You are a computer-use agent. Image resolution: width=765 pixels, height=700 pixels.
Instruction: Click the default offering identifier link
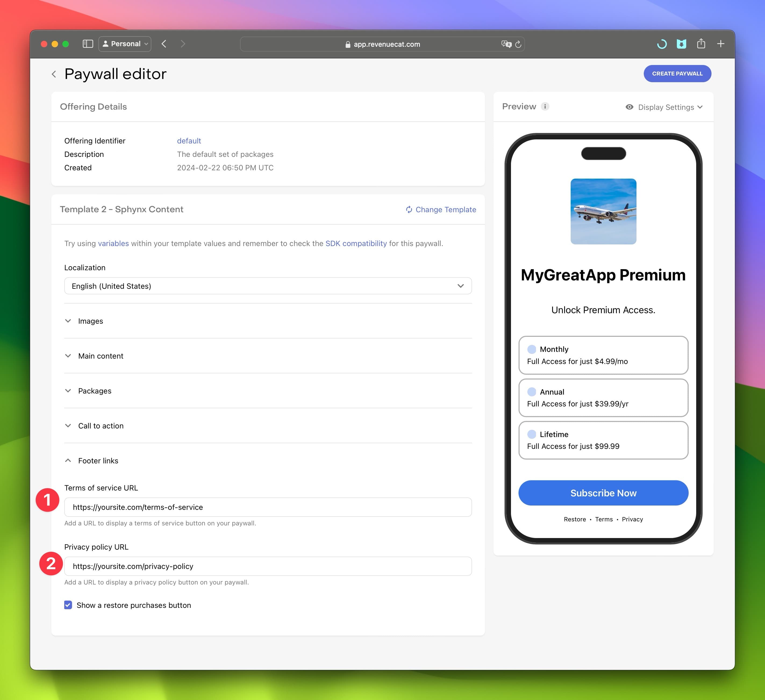pos(188,140)
